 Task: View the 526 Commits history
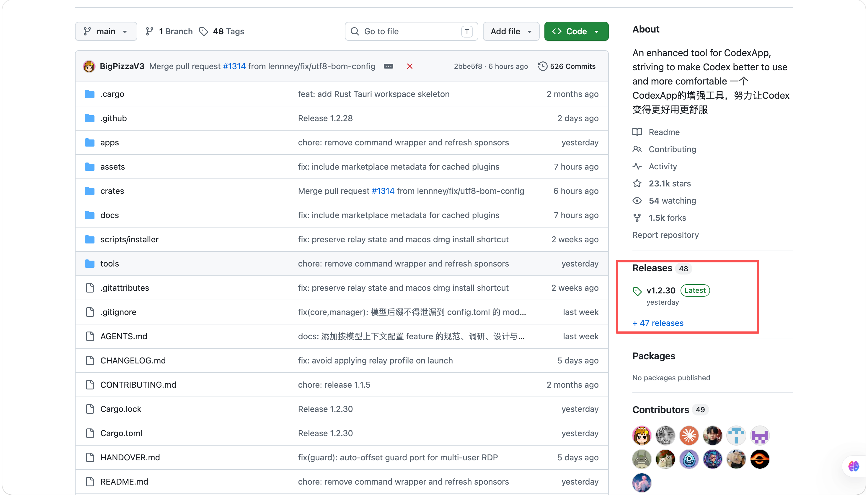coord(567,66)
